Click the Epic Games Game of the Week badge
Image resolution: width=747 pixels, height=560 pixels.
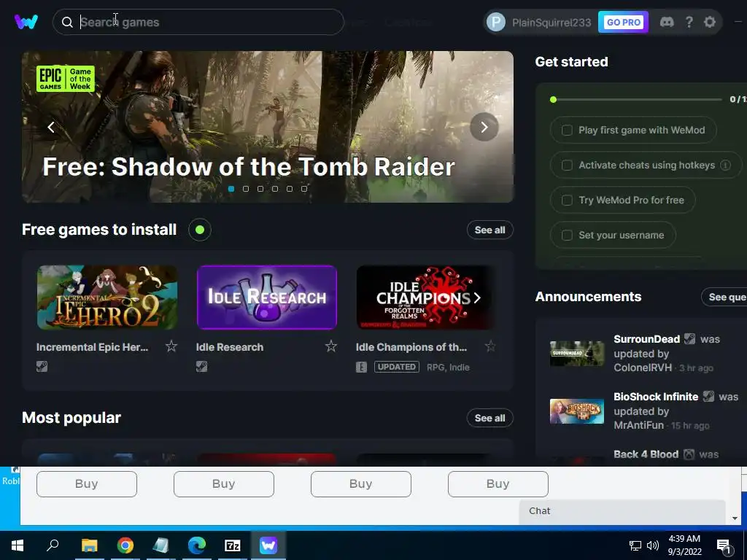(65, 79)
